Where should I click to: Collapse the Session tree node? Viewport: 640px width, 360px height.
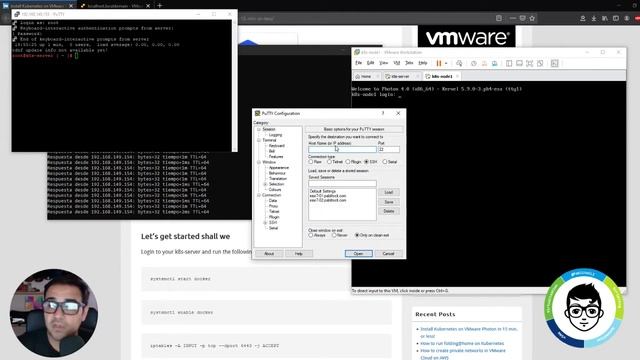(x=259, y=129)
